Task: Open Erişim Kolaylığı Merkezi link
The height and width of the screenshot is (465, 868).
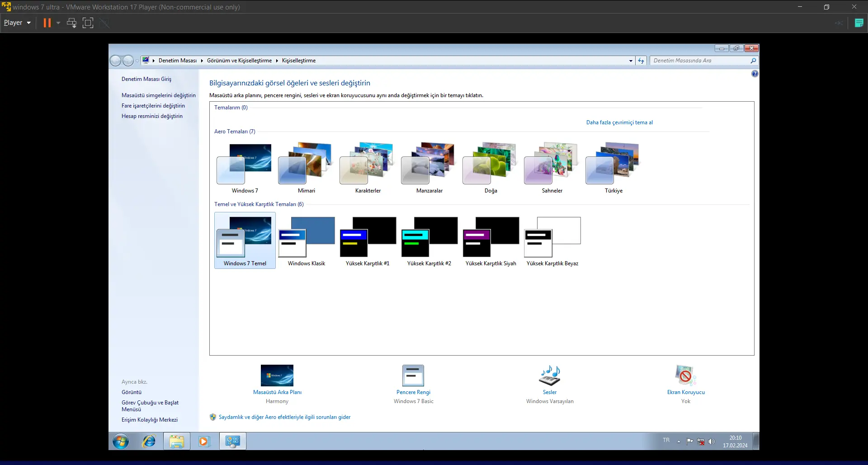Action: (x=150, y=420)
